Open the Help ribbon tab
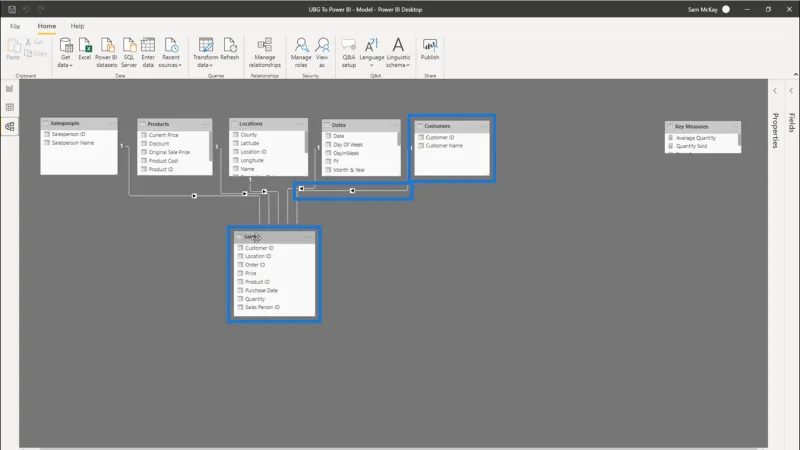 [77, 26]
